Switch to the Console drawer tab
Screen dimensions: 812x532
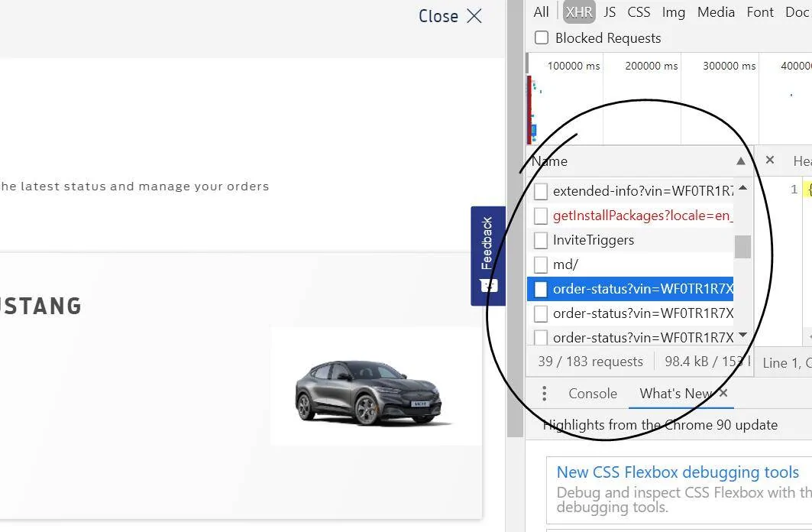tap(593, 394)
